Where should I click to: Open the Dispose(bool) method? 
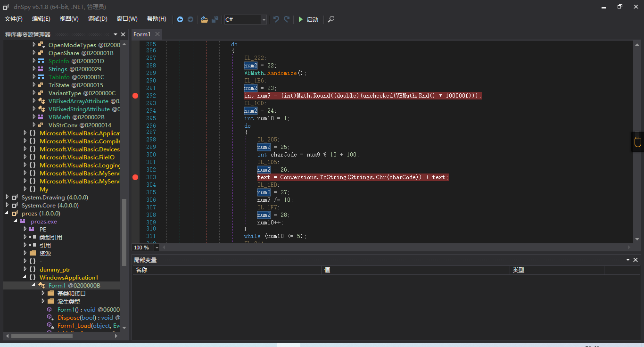(x=89, y=317)
